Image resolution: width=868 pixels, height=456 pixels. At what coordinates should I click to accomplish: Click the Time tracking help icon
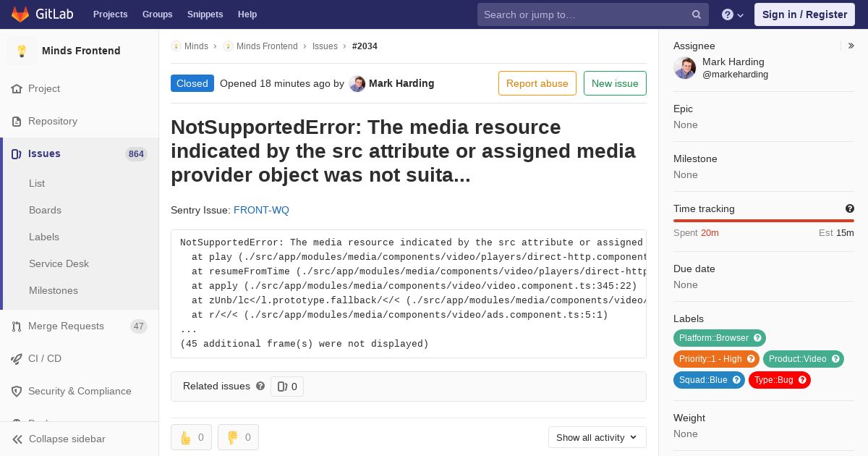tap(849, 208)
